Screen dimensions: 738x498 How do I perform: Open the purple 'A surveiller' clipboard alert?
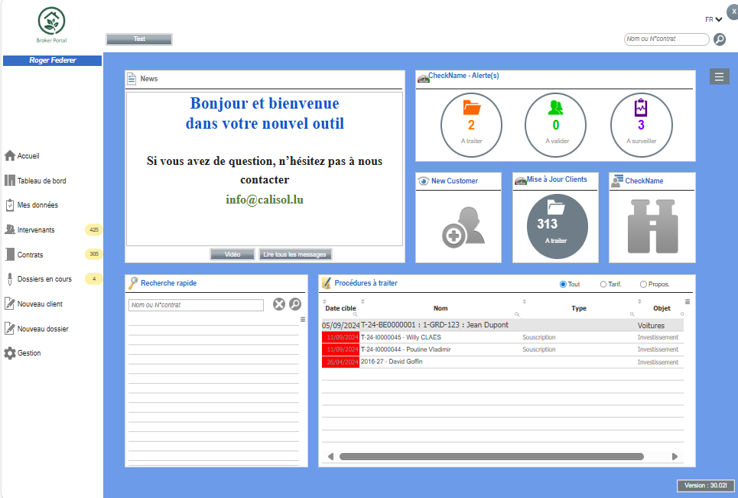coord(641,118)
